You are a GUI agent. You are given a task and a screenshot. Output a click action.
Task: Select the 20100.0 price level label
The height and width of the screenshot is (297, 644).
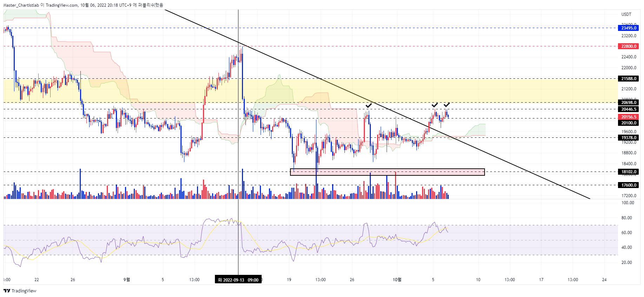point(628,123)
